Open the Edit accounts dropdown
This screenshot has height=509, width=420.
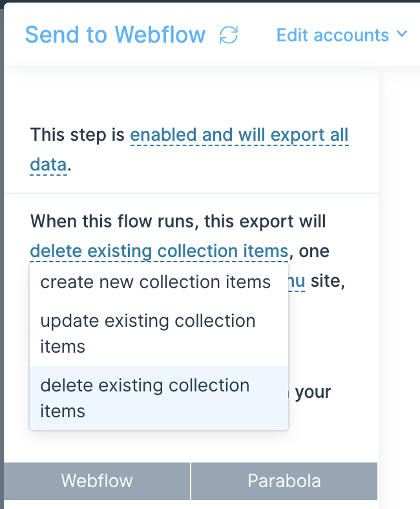(x=342, y=35)
